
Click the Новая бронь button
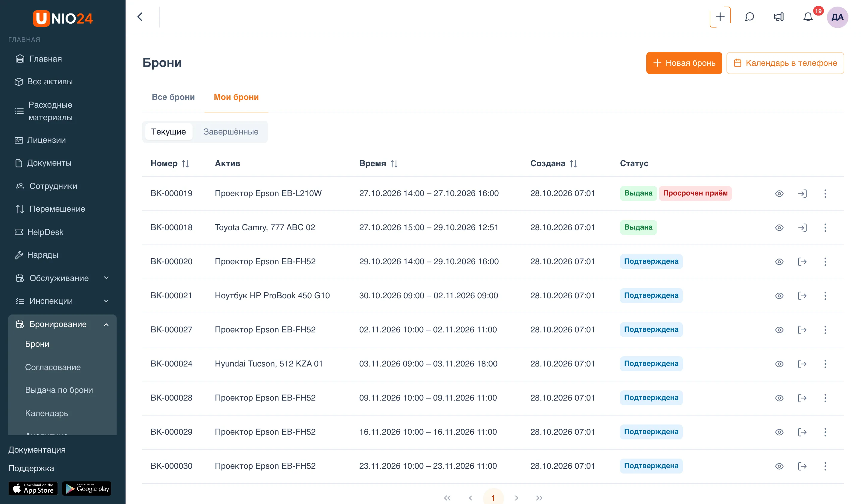click(x=684, y=63)
